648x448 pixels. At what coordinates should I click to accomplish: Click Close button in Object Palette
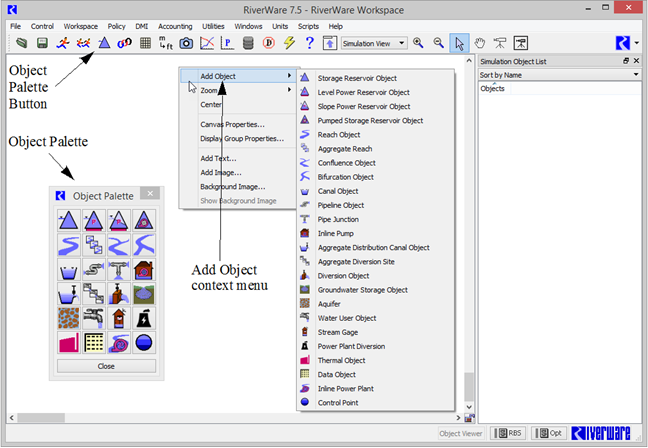pos(106,366)
